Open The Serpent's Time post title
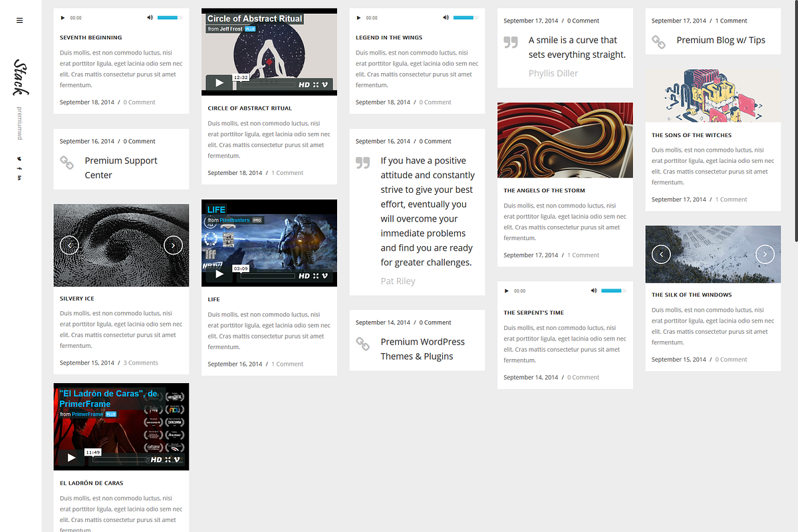This screenshot has height=532, width=798. tap(533, 313)
